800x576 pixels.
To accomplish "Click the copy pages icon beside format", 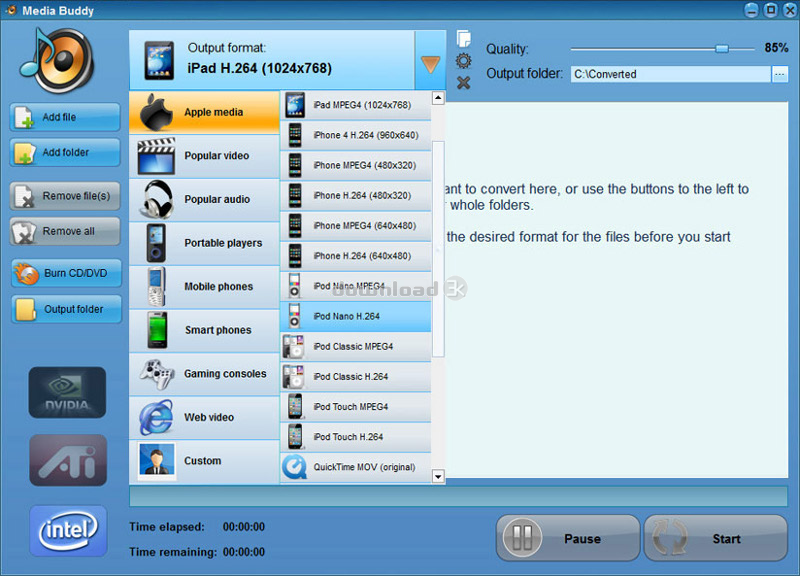I will click(x=463, y=39).
